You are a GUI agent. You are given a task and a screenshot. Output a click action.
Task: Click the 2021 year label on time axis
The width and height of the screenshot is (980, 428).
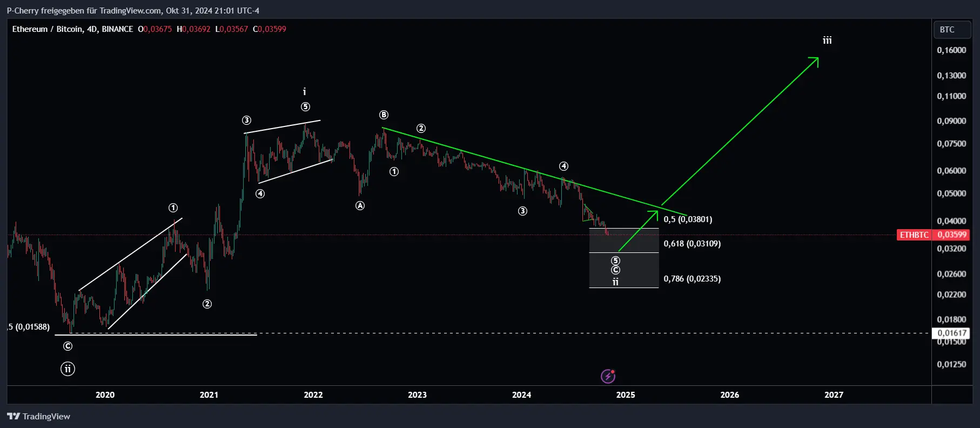tap(209, 395)
